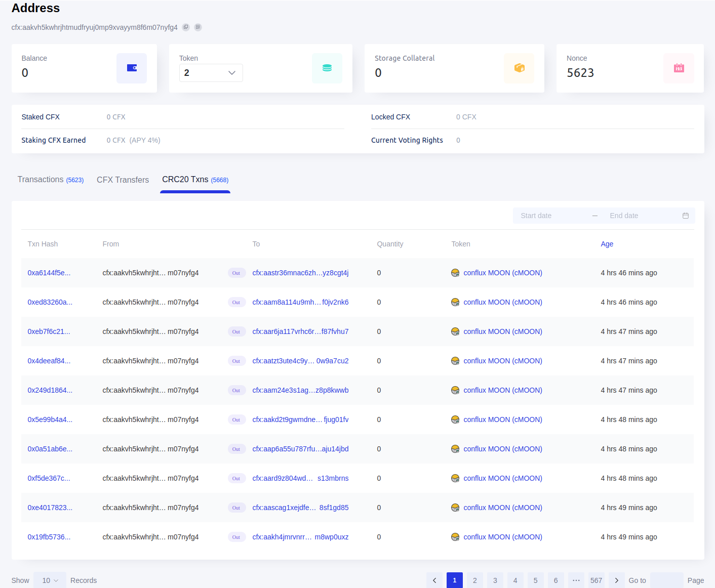Viewport: 715px width, 588px height.
Task: Click cMOON token icon in row 0xa6144f5e
Action: pyautogui.click(x=455, y=273)
